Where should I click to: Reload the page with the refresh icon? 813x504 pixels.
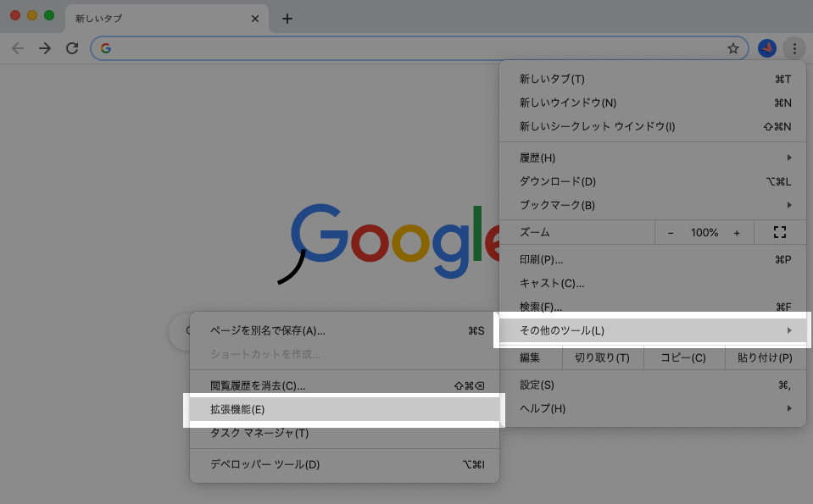(x=72, y=48)
